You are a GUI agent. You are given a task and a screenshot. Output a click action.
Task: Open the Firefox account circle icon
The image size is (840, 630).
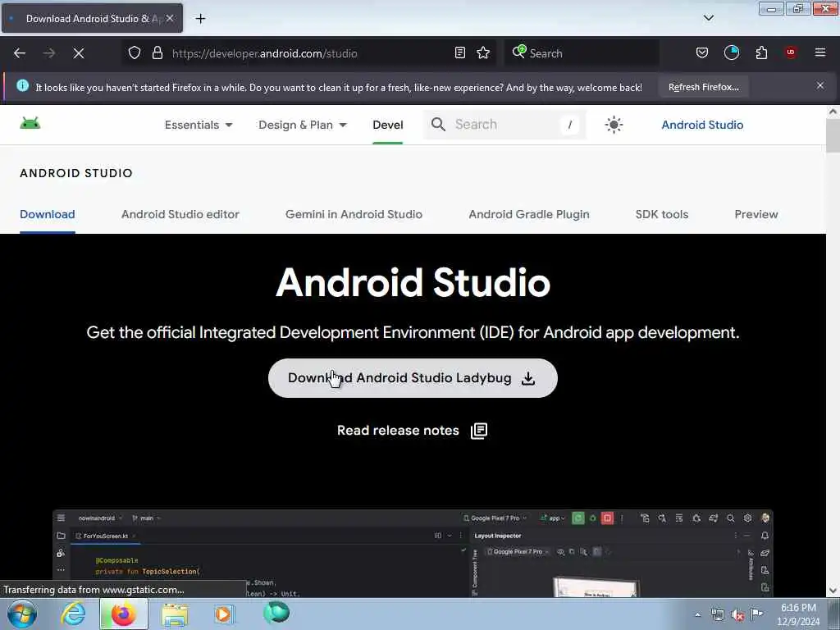[x=731, y=52]
